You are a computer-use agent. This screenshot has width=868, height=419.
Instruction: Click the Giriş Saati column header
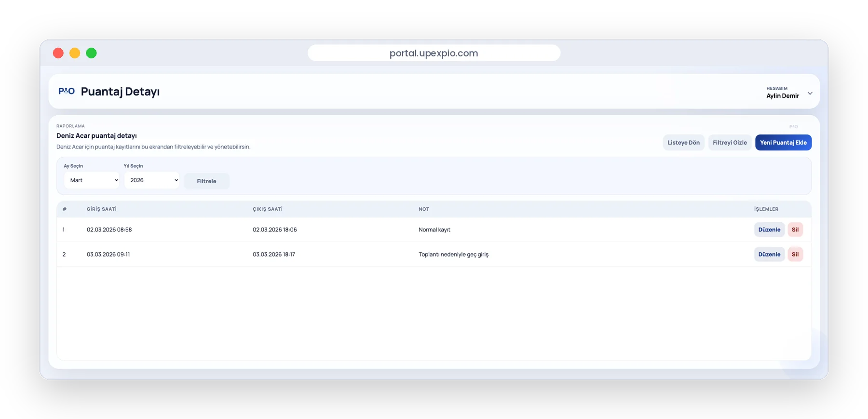coord(102,209)
